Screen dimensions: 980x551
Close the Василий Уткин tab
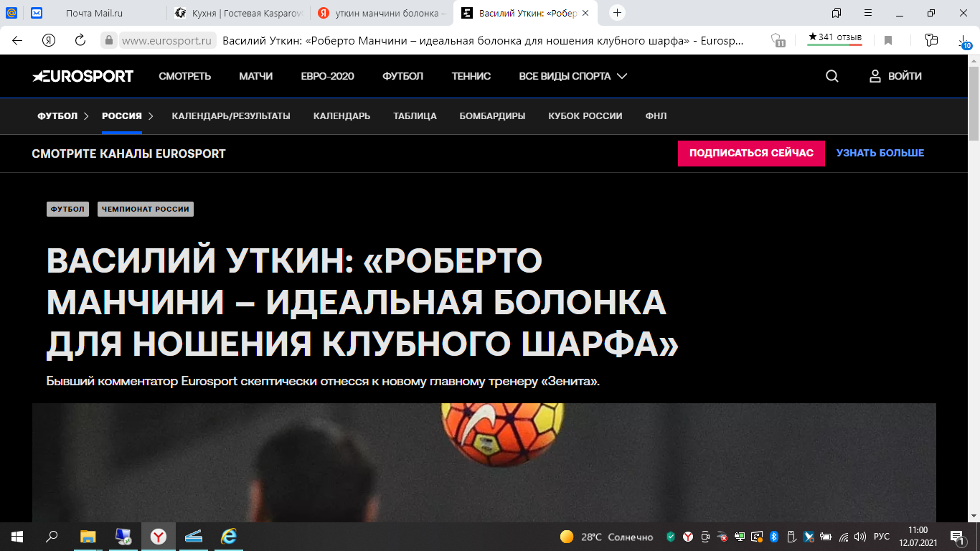[x=585, y=13]
